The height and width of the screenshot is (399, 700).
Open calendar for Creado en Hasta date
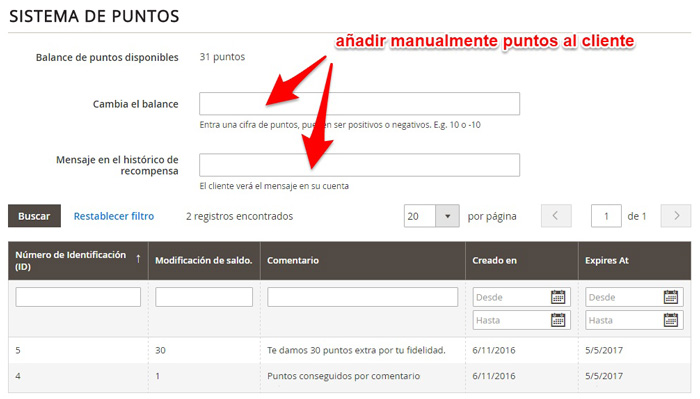click(x=558, y=320)
